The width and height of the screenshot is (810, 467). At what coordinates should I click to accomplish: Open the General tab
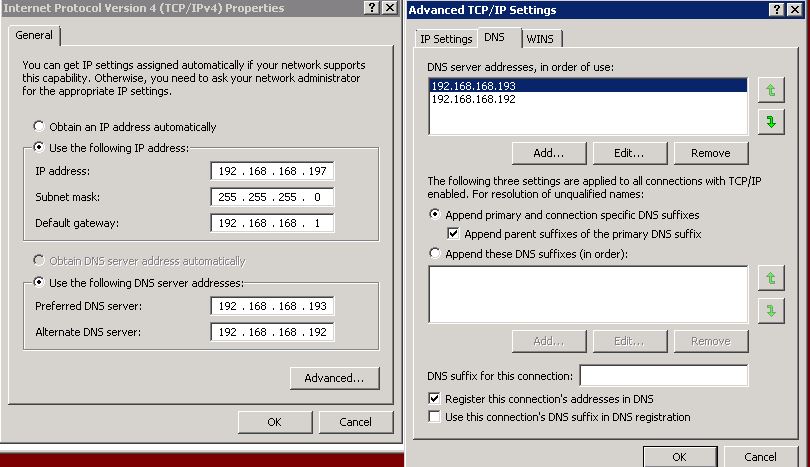pyautogui.click(x=34, y=35)
